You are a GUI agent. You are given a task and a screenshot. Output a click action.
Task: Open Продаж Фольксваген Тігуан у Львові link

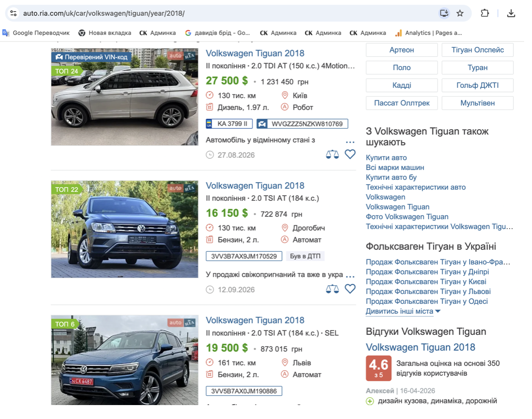428,292
